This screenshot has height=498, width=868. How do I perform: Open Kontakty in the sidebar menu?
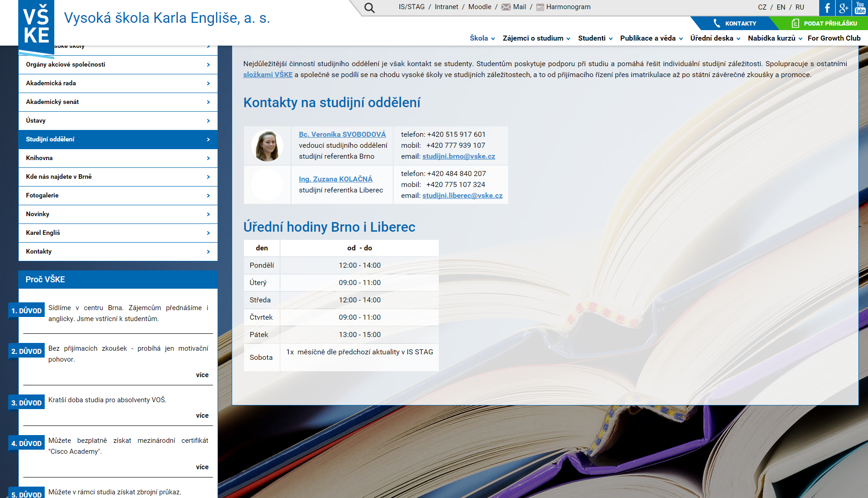[x=118, y=252]
